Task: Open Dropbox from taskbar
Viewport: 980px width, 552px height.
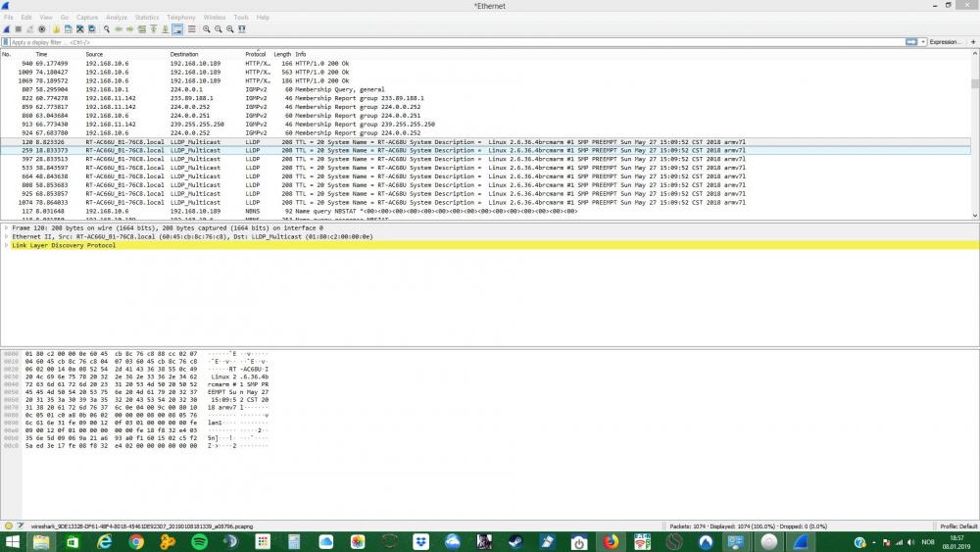Action: click(x=421, y=542)
